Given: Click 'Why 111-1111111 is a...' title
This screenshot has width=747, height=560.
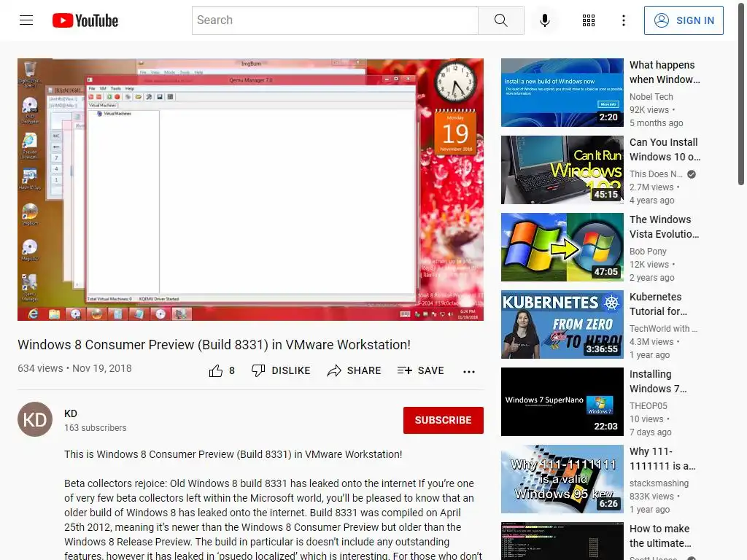Looking at the screenshot, I should 662,459.
